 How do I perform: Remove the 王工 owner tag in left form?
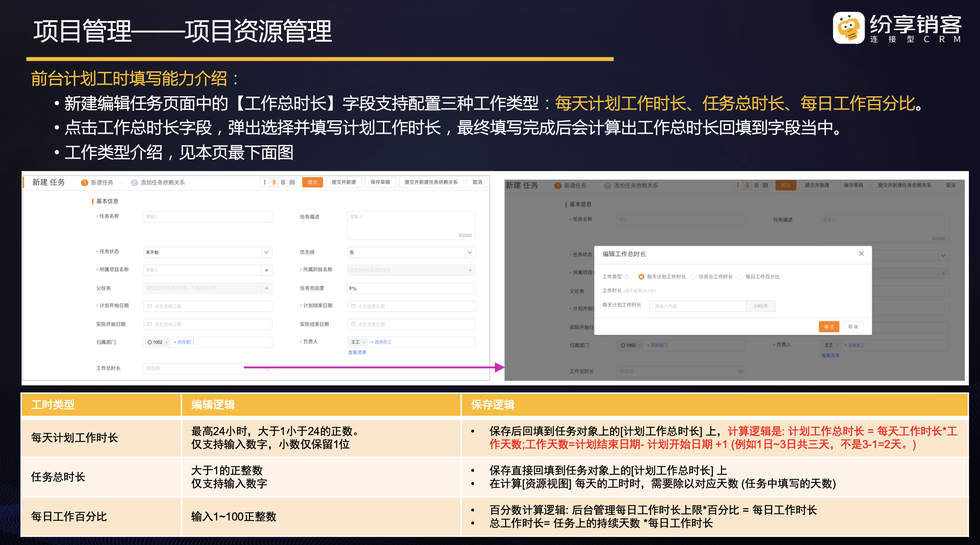point(364,342)
